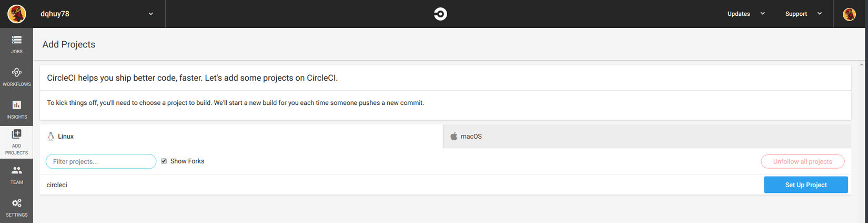Click the Filter projects input field
This screenshot has height=223, width=868.
101,161
